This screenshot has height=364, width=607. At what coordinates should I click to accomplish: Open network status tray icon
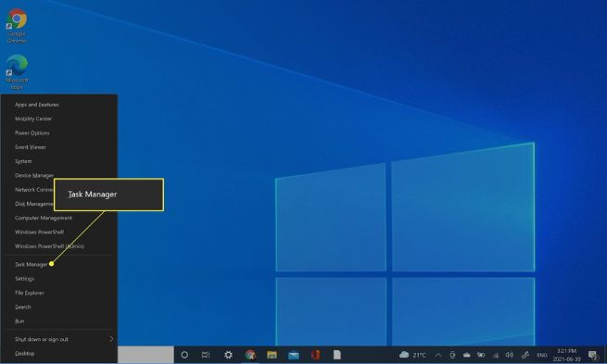496,355
